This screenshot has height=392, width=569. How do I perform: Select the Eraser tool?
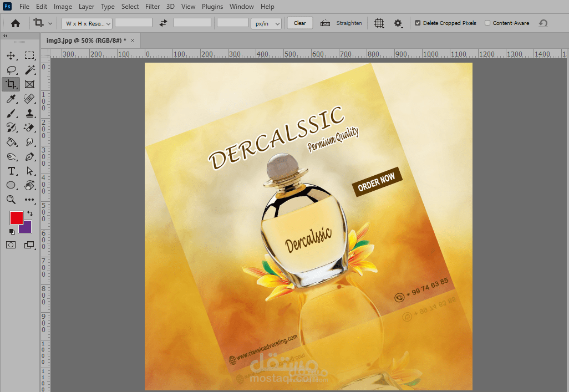(29, 128)
